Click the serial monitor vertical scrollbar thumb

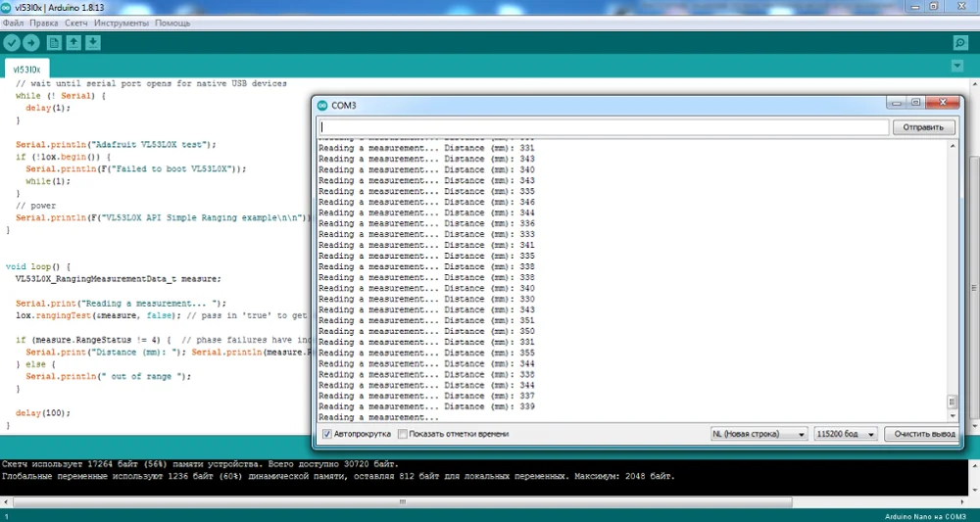click(x=952, y=402)
